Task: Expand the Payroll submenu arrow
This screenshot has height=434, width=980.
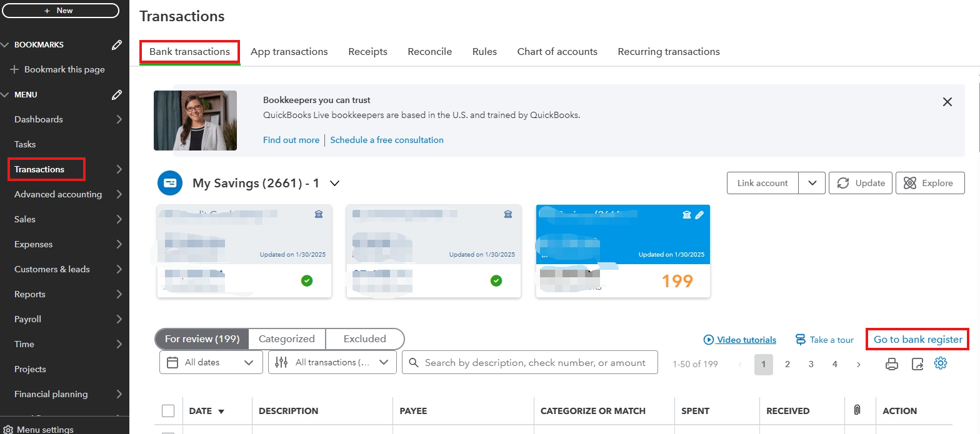Action: click(119, 319)
